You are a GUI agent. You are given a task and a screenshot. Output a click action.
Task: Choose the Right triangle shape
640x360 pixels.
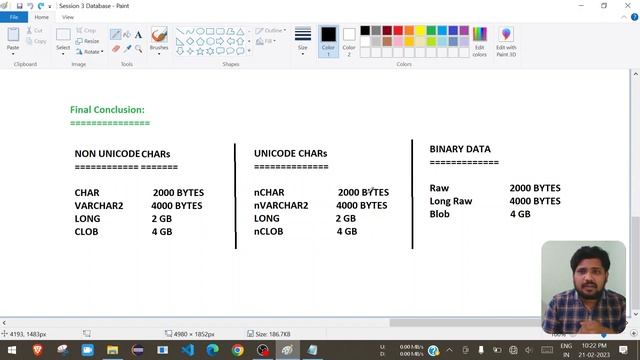tap(180, 41)
